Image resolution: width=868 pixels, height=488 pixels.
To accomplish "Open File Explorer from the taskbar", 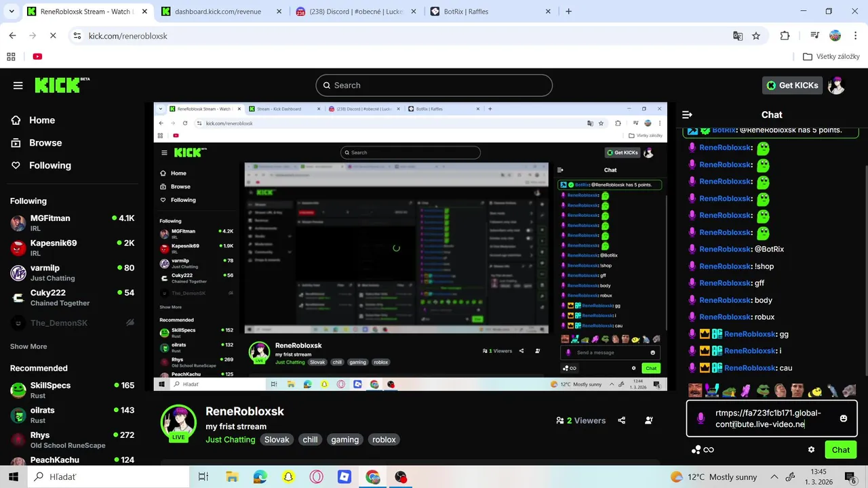I will [232, 477].
